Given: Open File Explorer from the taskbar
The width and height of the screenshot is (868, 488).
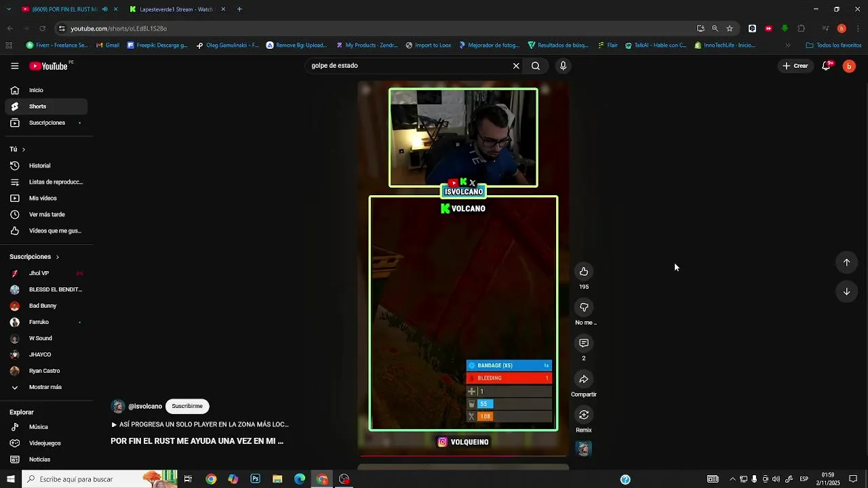Looking at the screenshot, I should [277, 479].
